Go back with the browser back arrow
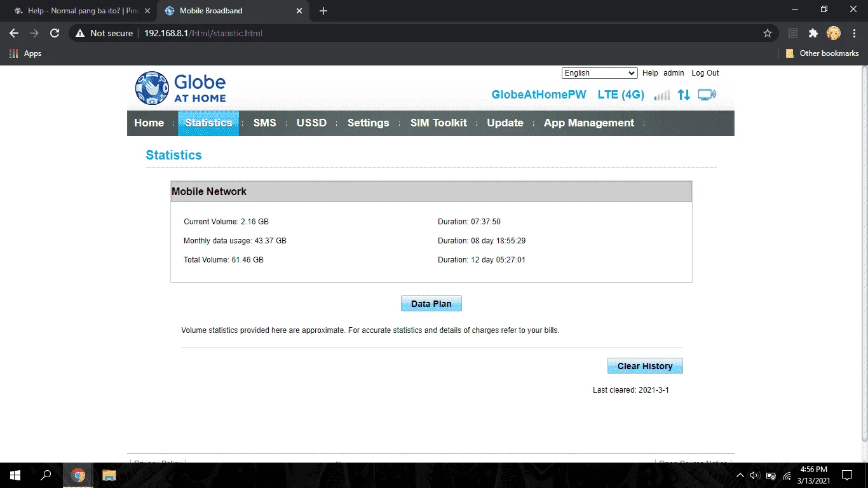 pyautogui.click(x=14, y=33)
